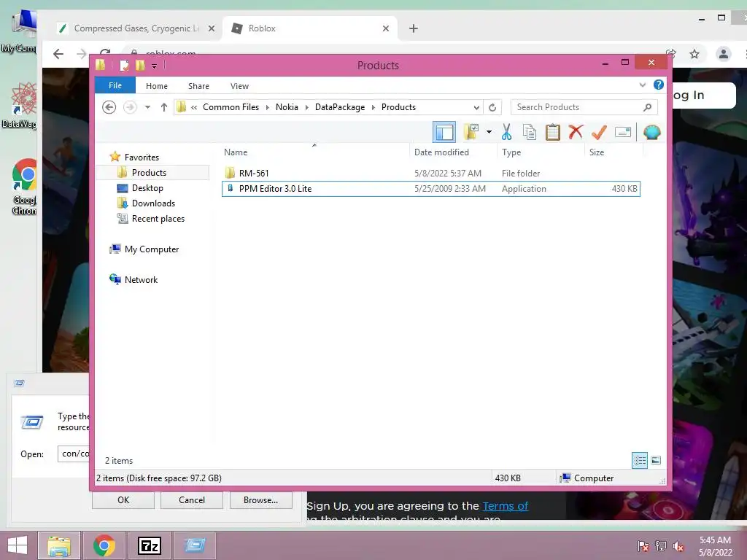Open the explorer help question mark
The height and width of the screenshot is (560, 747).
[x=659, y=85]
